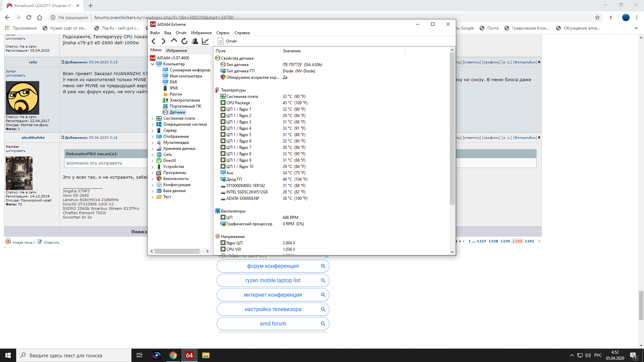Open the Сервис menu
Image resolution: width=644 pixels, height=362 pixels.
coord(223,33)
